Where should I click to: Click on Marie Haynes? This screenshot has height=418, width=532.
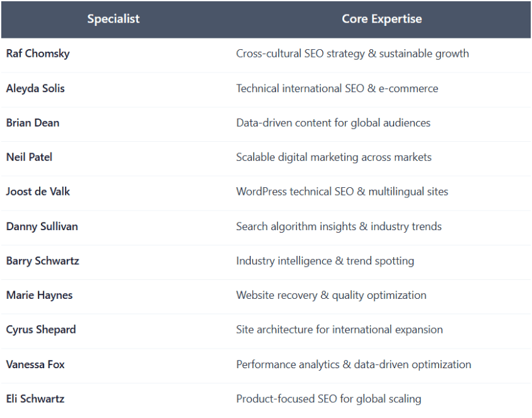[x=39, y=295]
